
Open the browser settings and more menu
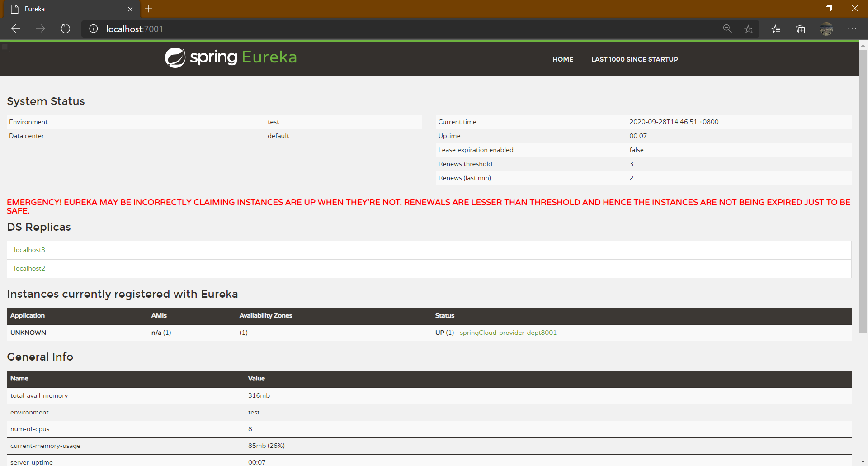click(852, 29)
